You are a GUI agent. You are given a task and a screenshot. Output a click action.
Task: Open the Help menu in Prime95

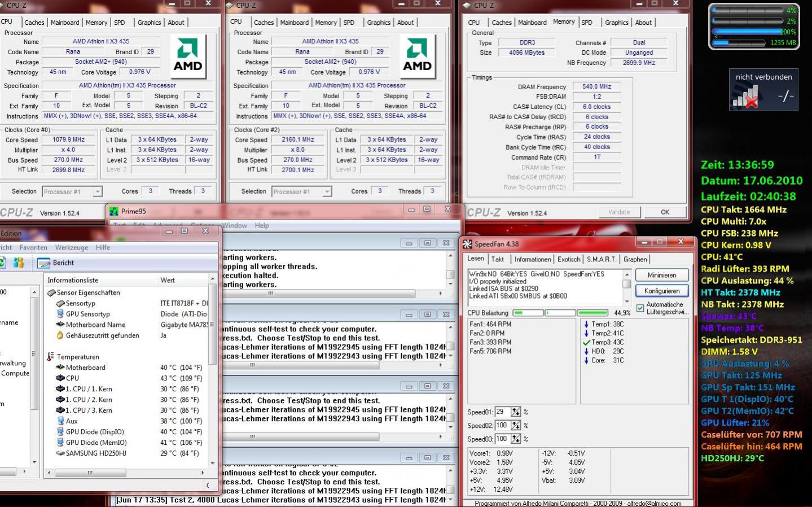coord(262,225)
